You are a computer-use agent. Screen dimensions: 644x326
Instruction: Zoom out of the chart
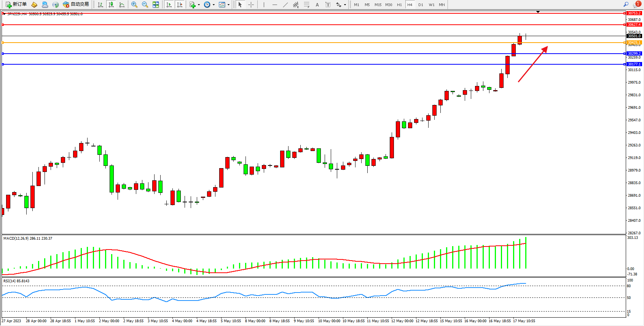(x=145, y=5)
